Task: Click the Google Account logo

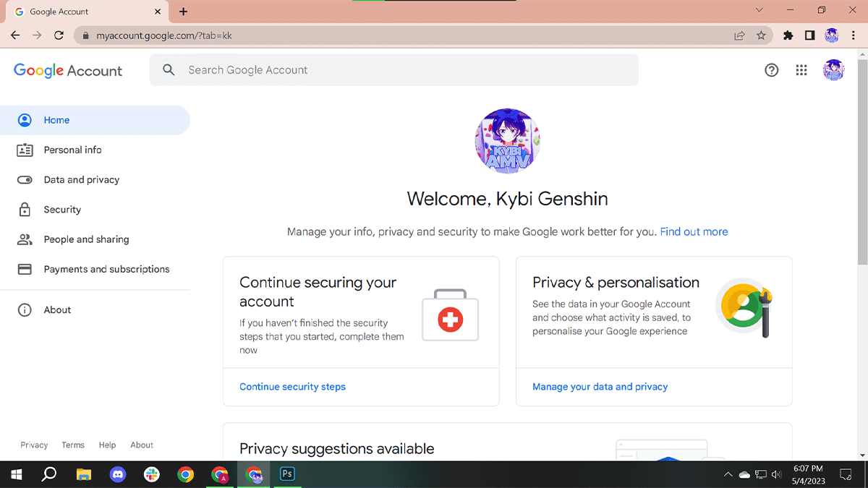Action: [x=68, y=71]
